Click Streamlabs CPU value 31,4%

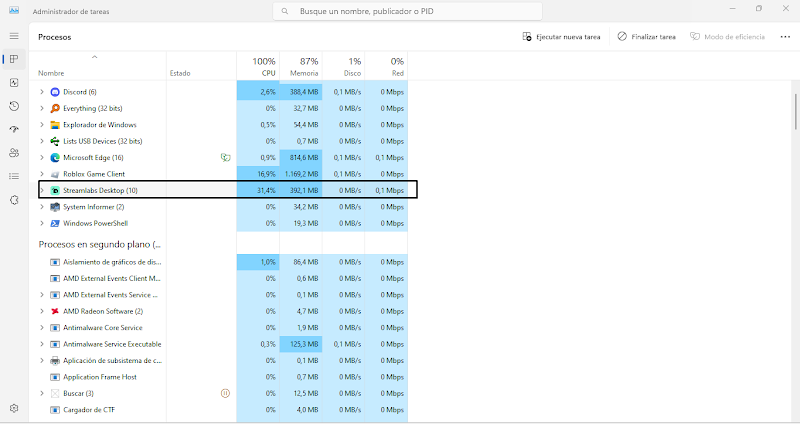pyautogui.click(x=266, y=190)
